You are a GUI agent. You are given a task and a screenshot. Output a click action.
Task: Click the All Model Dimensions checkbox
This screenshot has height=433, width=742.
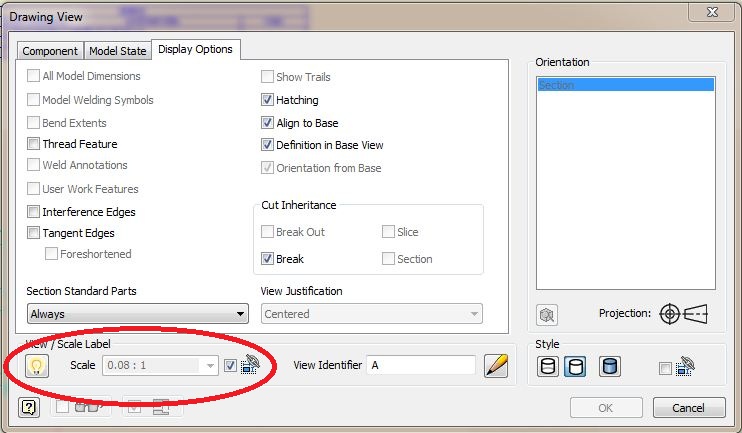pos(33,75)
